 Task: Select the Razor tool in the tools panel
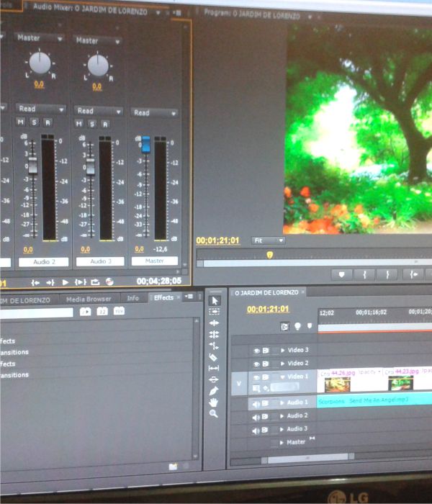[x=214, y=357]
